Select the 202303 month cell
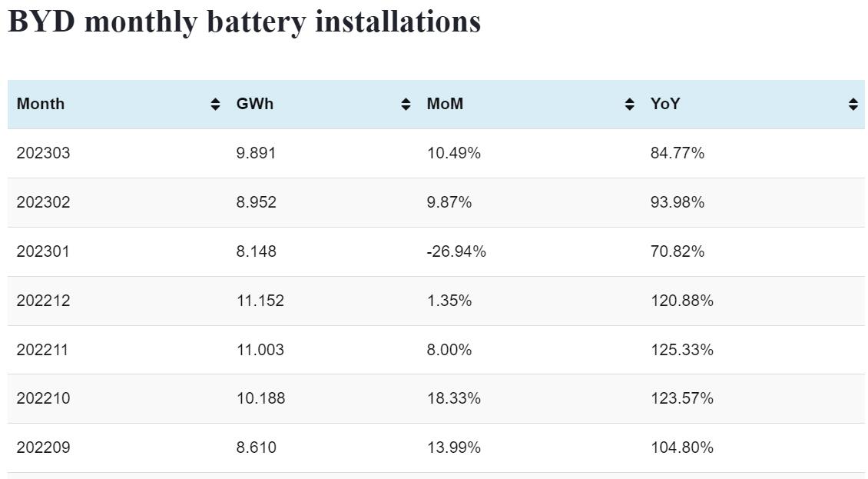868x479 pixels. (x=43, y=153)
